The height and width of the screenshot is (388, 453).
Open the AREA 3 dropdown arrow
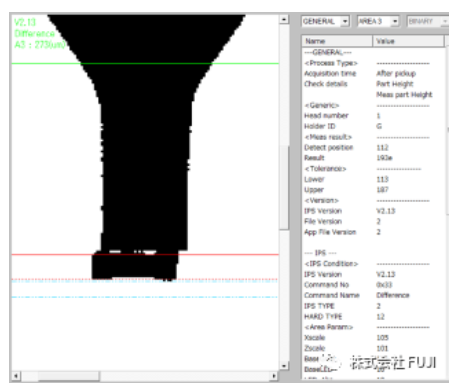pyautogui.click(x=395, y=21)
